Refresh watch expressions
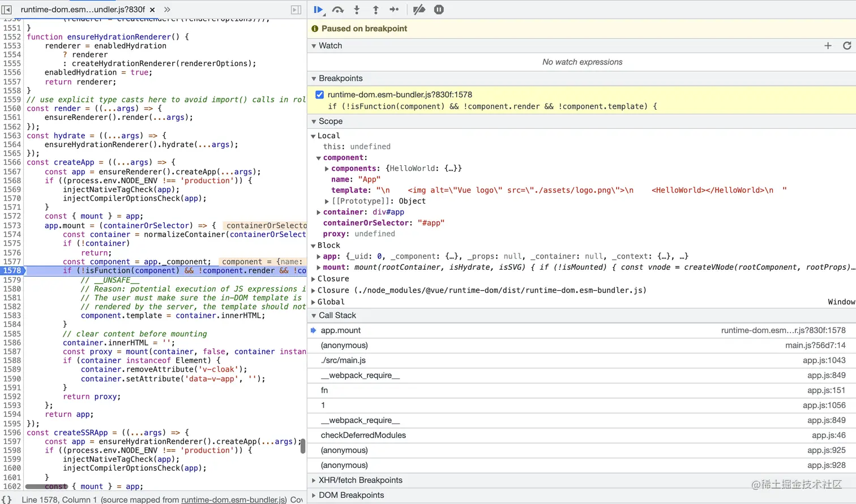This screenshot has width=856, height=504. [x=847, y=46]
